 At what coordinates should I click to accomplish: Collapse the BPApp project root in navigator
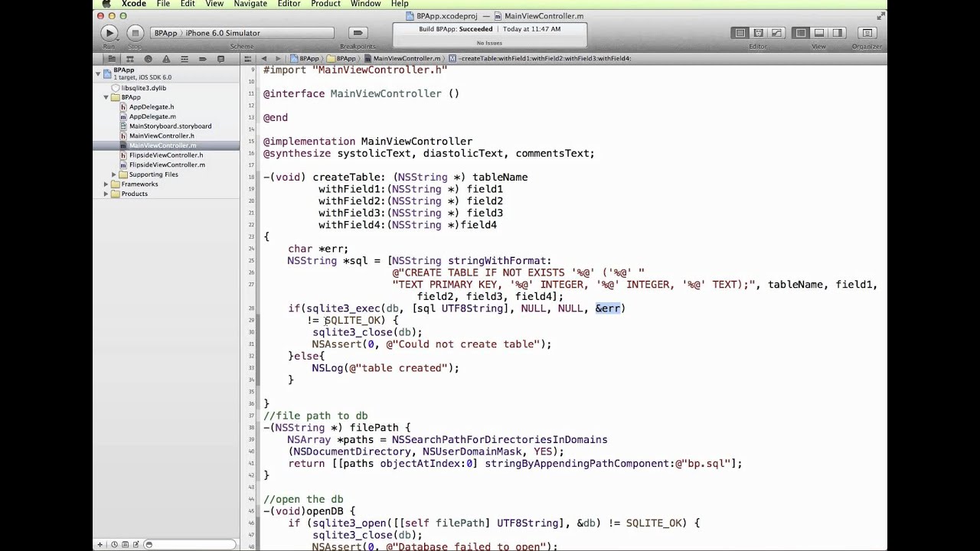tap(98, 73)
